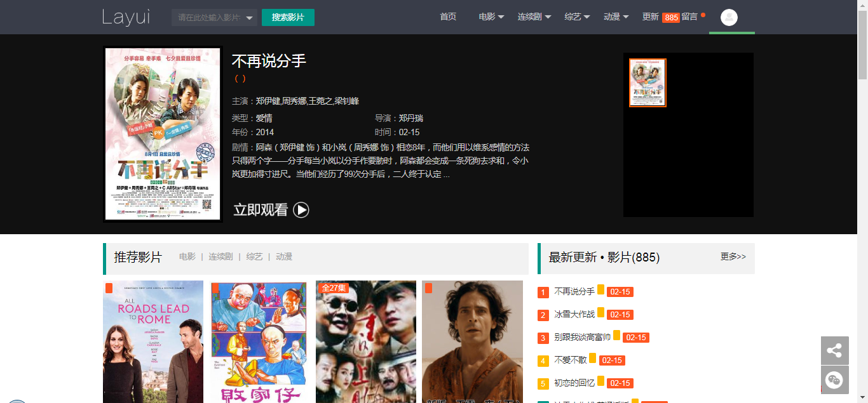868x403 pixels.
Task: Click the 02-15 date tag for 别跟我谈高富帅
Action: pyautogui.click(x=636, y=338)
